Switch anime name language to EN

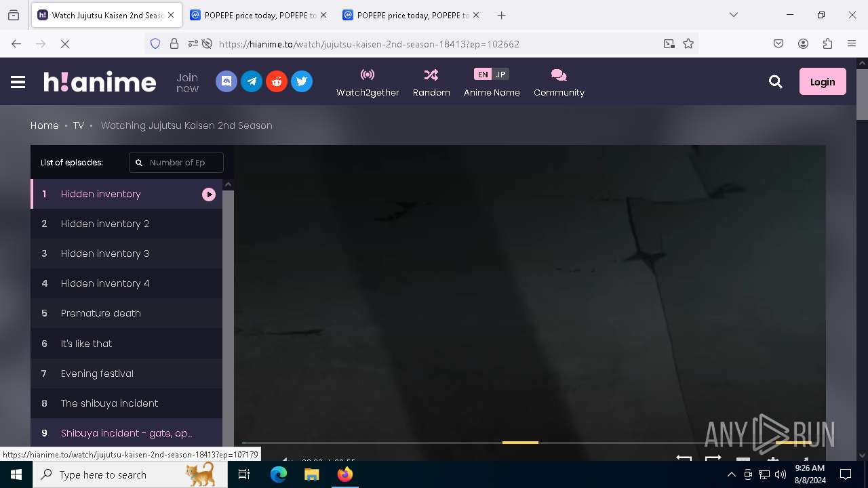(483, 75)
